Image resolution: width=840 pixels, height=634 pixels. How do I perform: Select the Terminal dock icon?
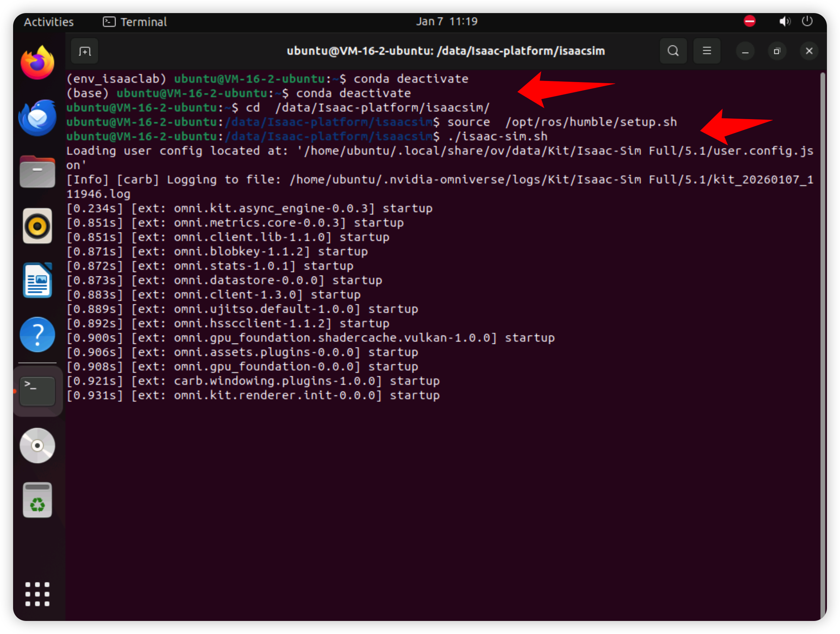(37, 391)
